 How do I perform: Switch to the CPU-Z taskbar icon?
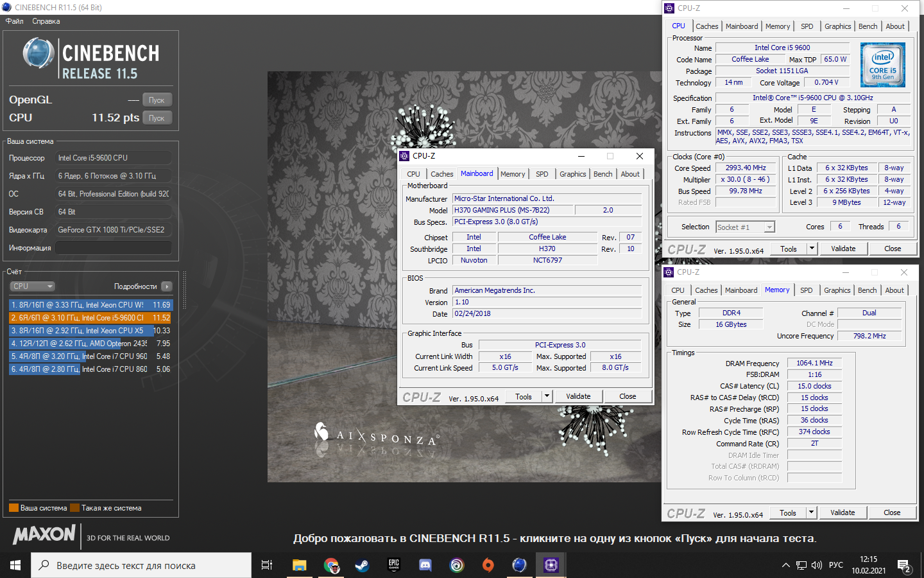[x=551, y=565]
